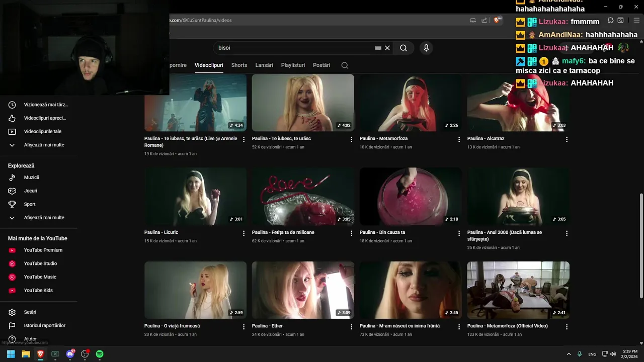Click the microphone icon in the system tray

tap(580, 354)
